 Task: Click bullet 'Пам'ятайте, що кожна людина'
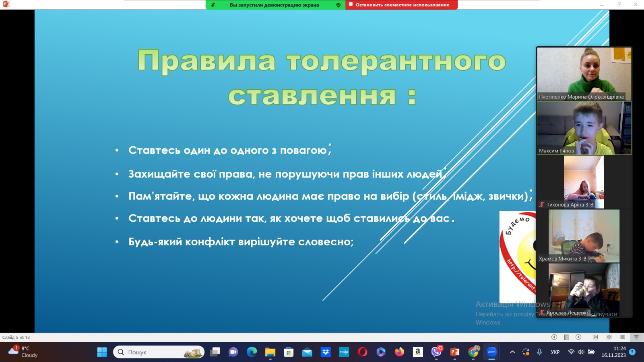(x=330, y=196)
